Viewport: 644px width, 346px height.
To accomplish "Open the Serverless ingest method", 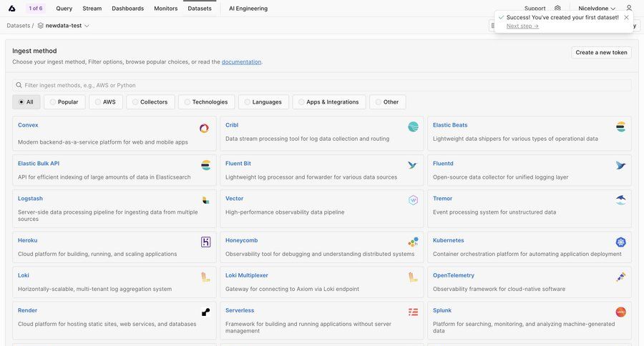I will (322, 320).
